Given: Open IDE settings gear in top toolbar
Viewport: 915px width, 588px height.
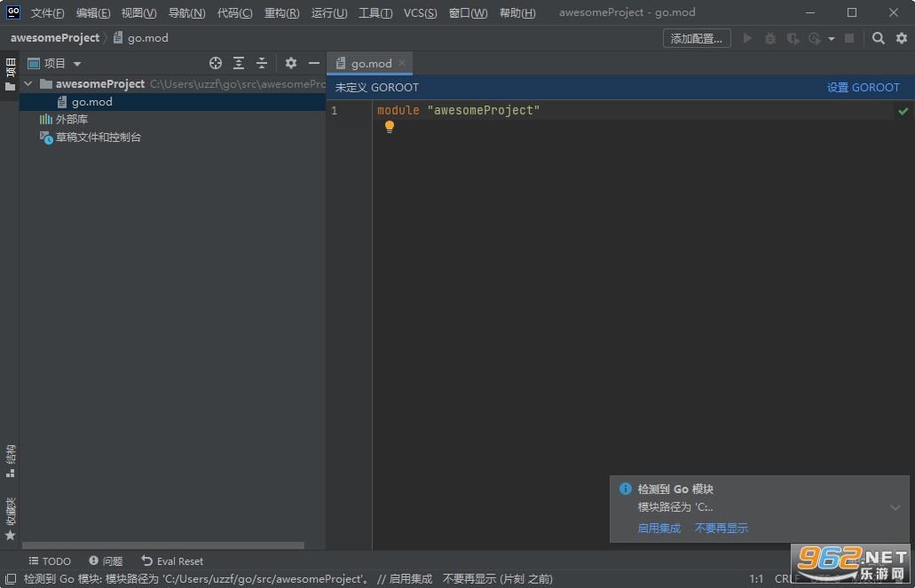Looking at the screenshot, I should 902,38.
